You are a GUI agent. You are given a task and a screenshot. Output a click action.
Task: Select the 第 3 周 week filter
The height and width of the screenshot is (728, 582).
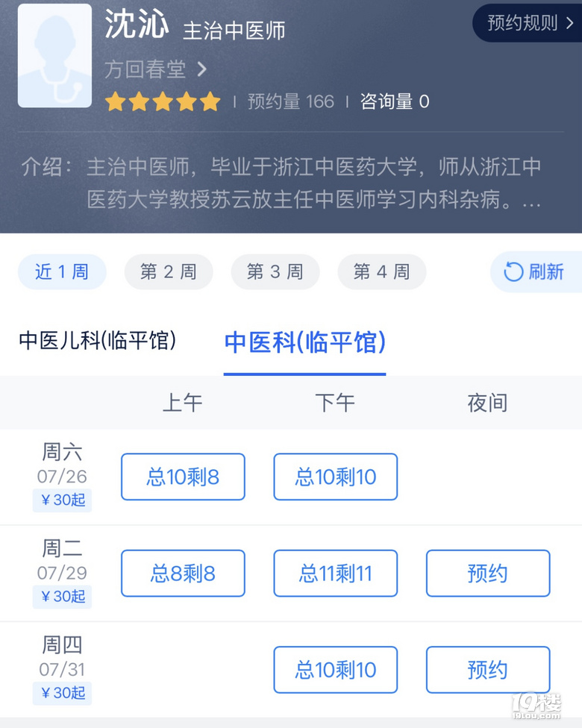275,272
